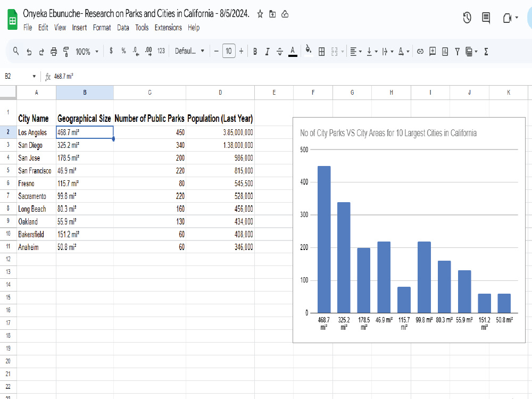Toggle italic formatting
Screen dimensions: 532x399
268,51
